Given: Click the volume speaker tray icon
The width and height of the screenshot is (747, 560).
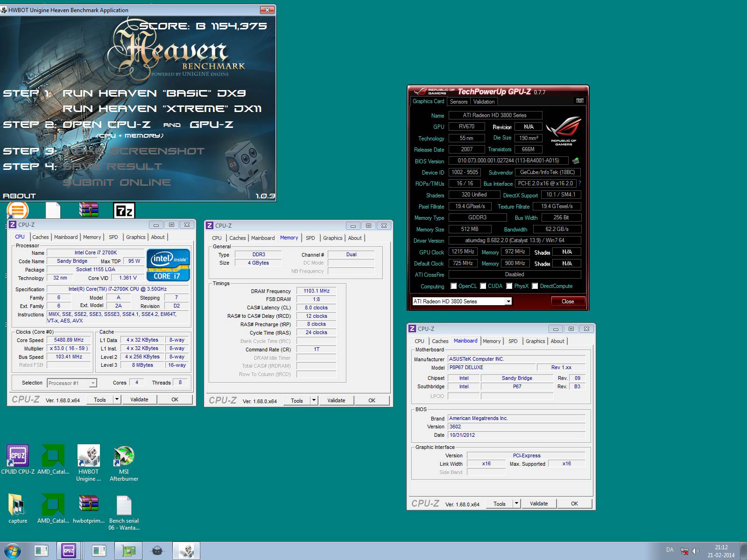Looking at the screenshot, I should coord(696,551).
